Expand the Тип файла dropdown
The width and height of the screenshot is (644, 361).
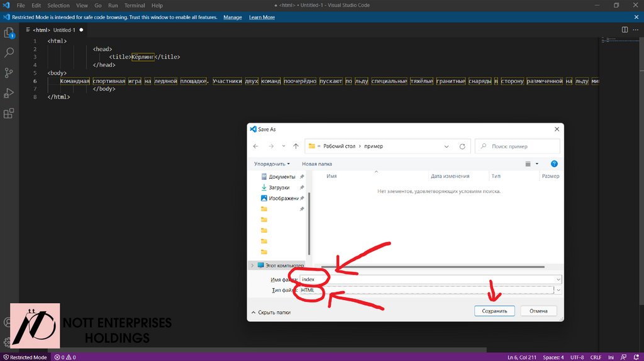[x=558, y=290]
